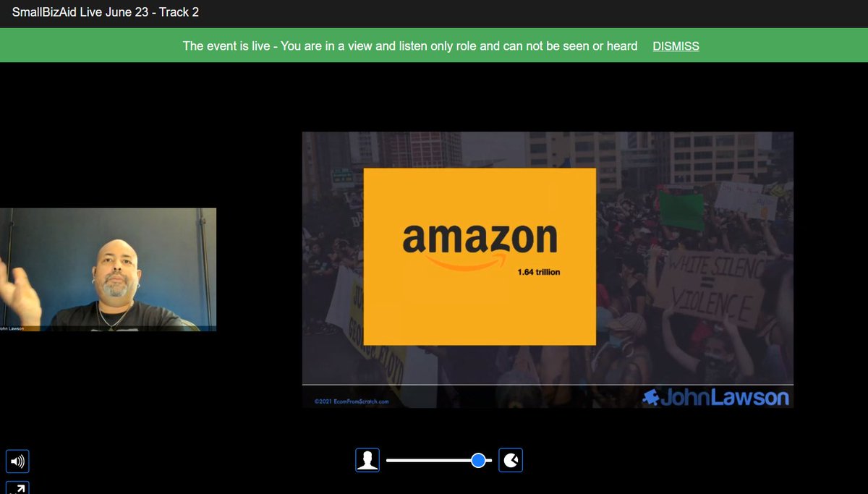This screenshot has height=494, width=868.
Task: Adjust the video/presentation size slider handle
Action: pos(478,460)
